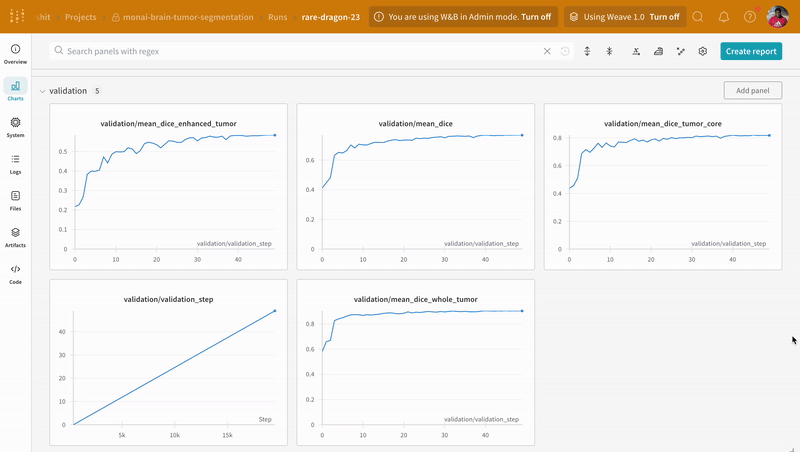Turn off W&B Admin mode
The image size is (800, 452).
(x=536, y=17)
